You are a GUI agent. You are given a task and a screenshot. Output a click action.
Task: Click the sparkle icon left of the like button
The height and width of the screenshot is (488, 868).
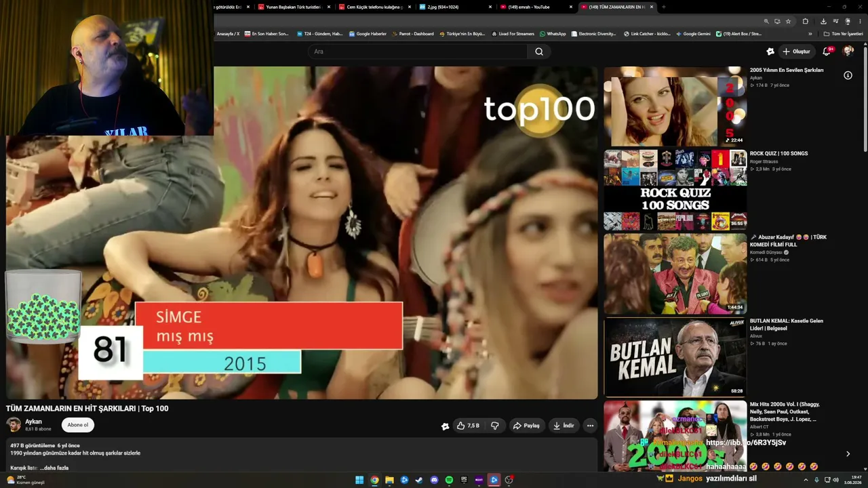click(445, 426)
